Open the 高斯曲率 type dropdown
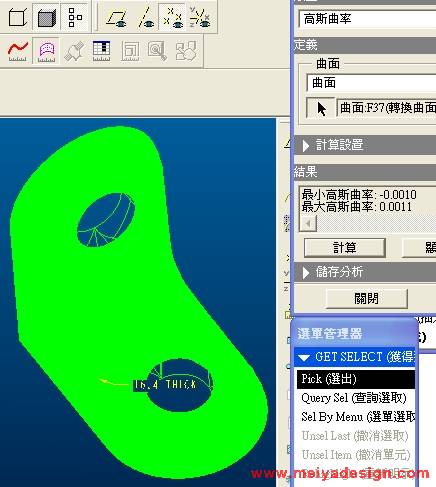436x487 pixels. (x=367, y=19)
